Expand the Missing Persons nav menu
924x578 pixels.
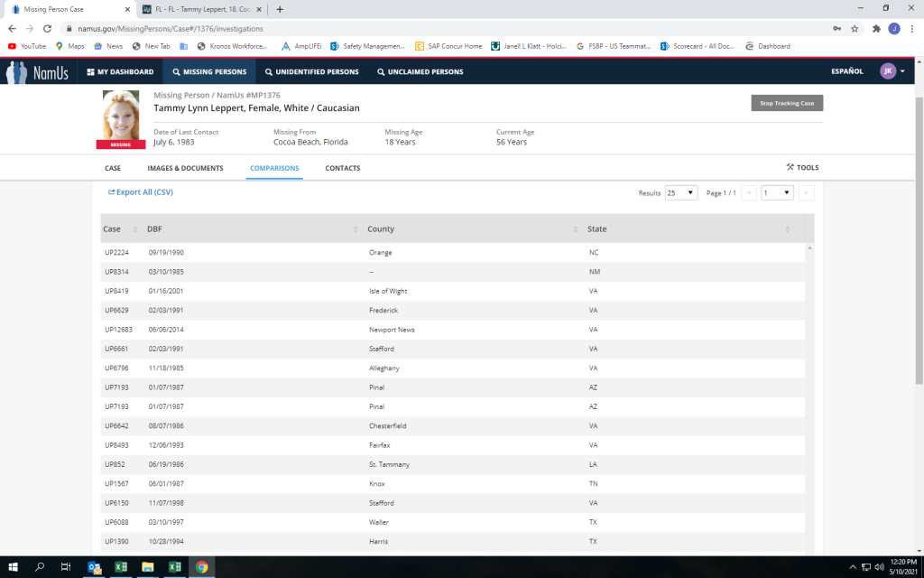tap(212, 71)
